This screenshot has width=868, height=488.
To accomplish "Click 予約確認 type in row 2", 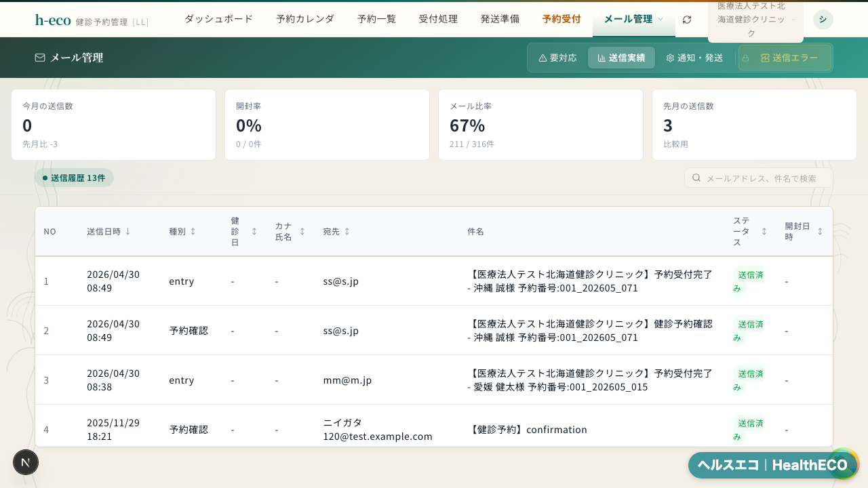I will pyautogui.click(x=189, y=330).
